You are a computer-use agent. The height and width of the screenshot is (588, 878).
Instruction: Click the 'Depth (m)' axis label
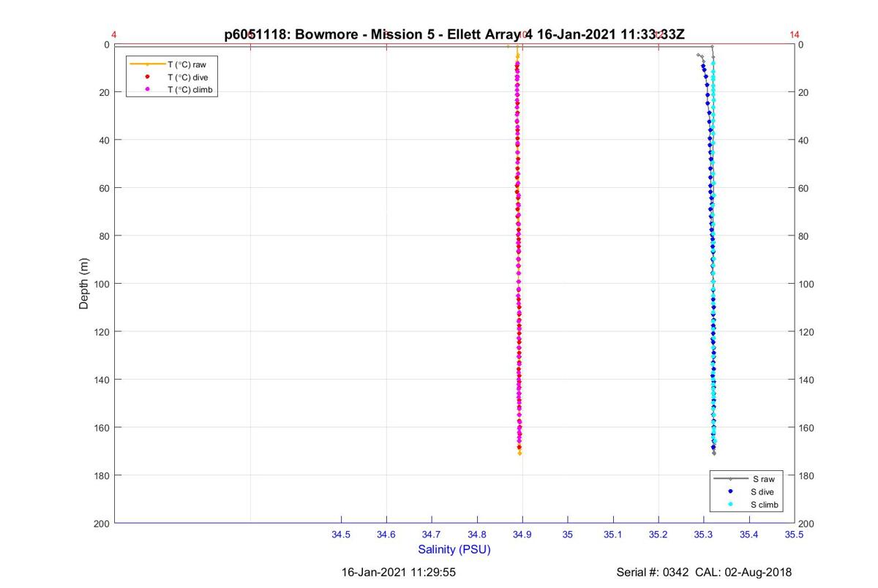point(84,284)
